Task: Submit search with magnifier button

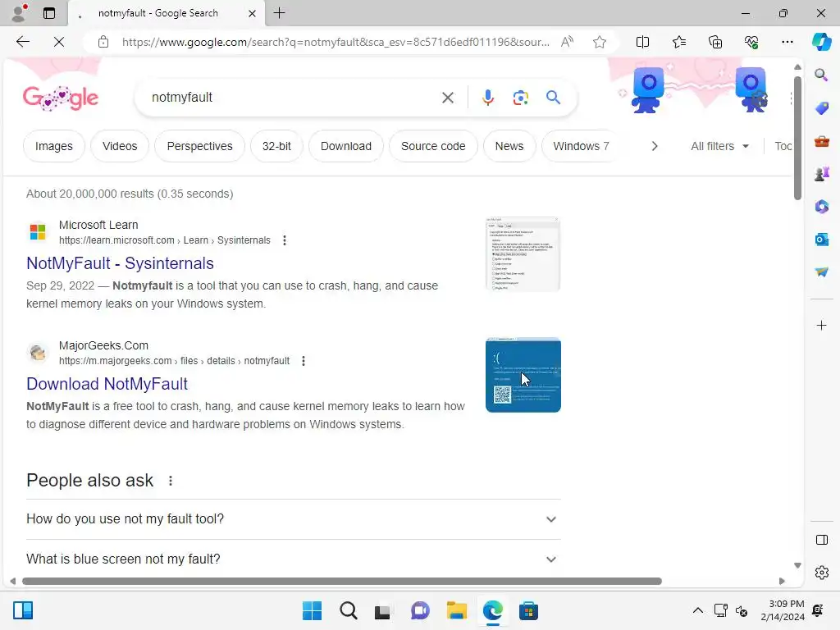Action: [x=553, y=98]
